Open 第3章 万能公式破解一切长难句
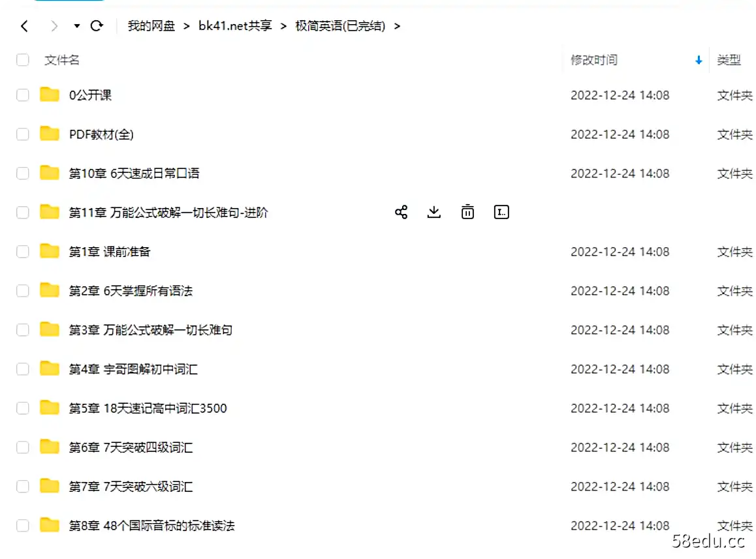The height and width of the screenshot is (559, 756). point(150,330)
